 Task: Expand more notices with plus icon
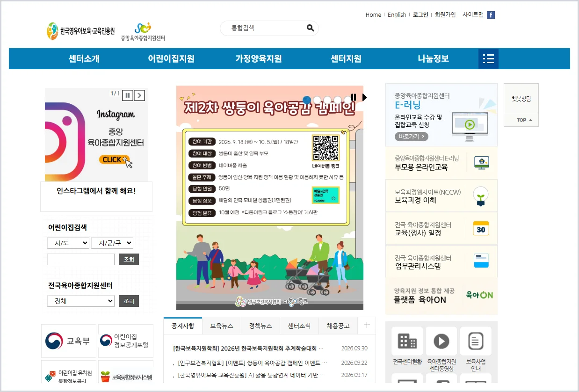point(367,325)
